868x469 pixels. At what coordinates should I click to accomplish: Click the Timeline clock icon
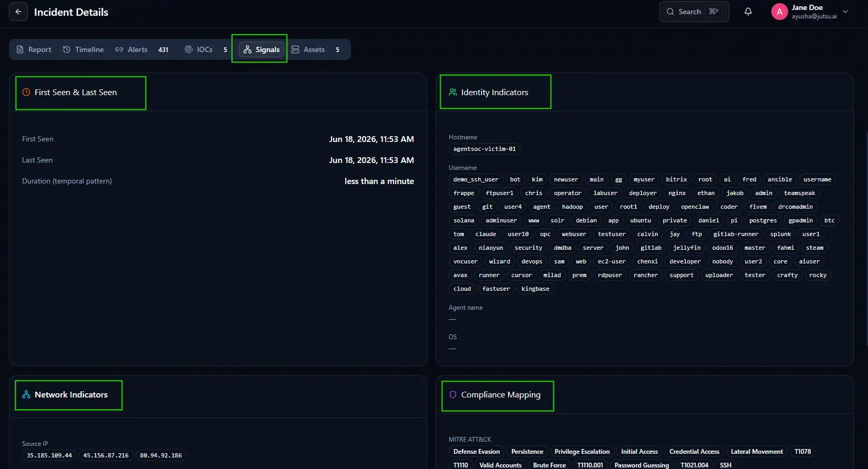pos(67,49)
